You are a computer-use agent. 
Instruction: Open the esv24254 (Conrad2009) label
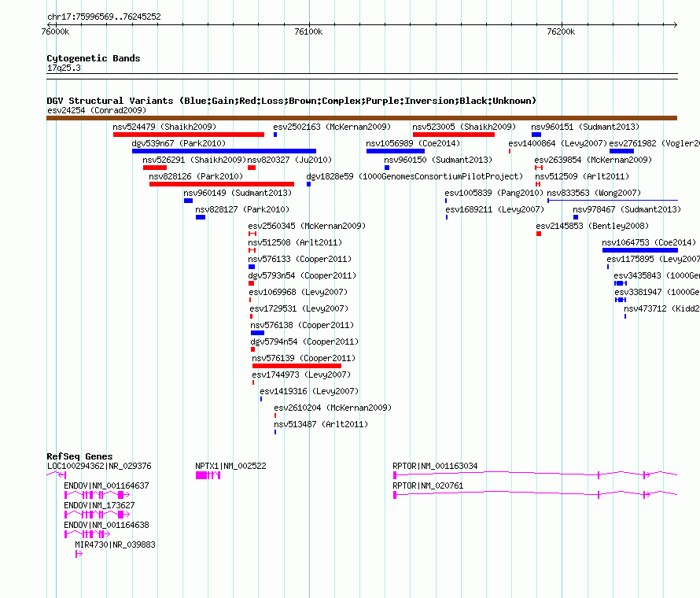97,110
